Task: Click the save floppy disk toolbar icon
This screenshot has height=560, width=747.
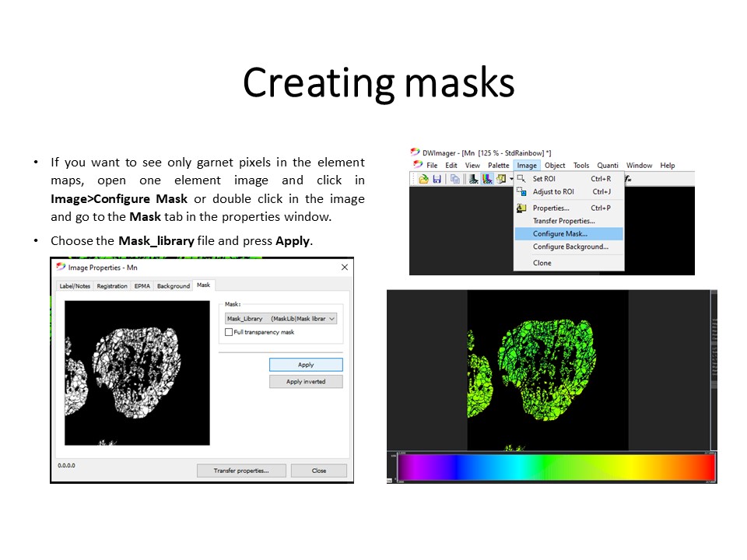Action: point(437,179)
